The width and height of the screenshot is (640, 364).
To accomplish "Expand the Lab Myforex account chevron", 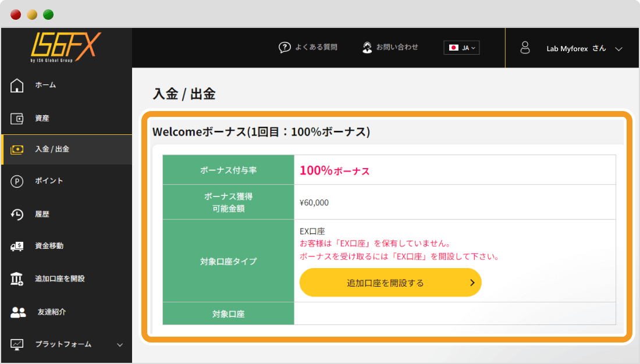I will [x=619, y=49].
